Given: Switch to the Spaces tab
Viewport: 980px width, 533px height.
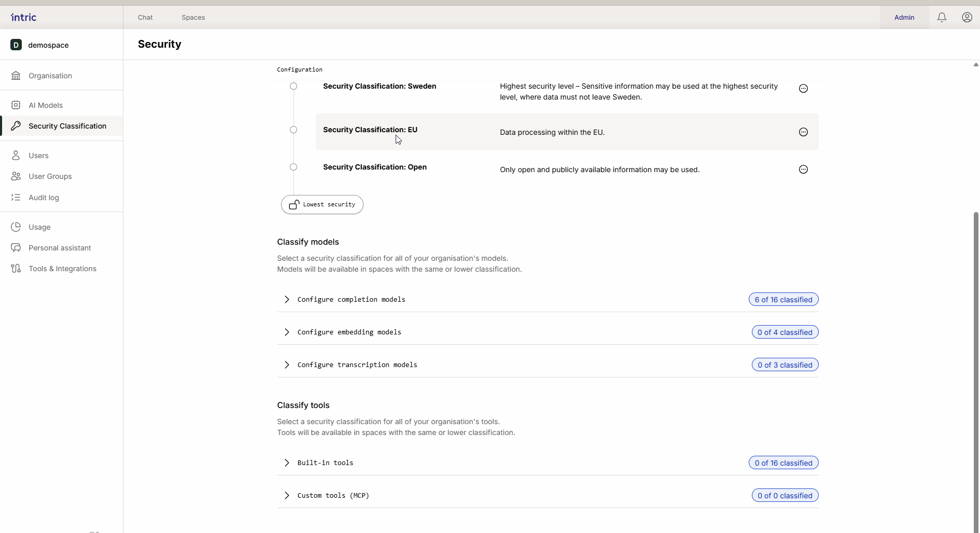Looking at the screenshot, I should [x=193, y=18].
